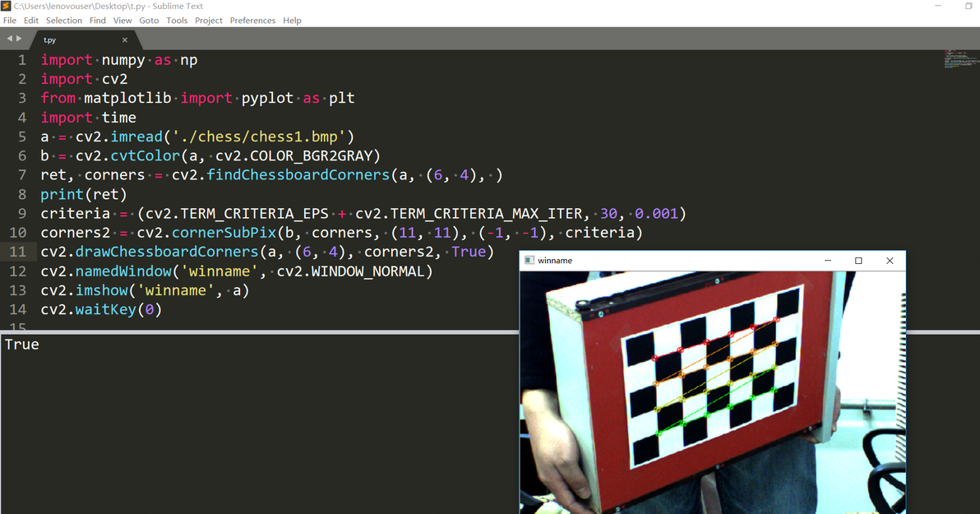980x514 pixels.
Task: Open the Tools menu
Action: tap(177, 21)
